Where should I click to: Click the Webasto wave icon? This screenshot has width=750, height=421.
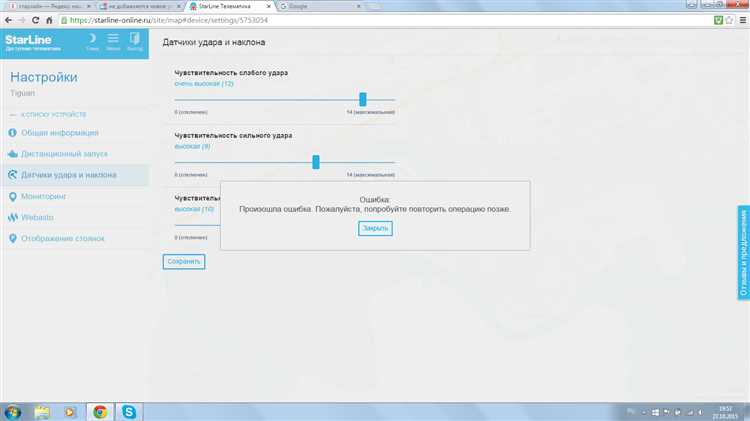pos(12,218)
